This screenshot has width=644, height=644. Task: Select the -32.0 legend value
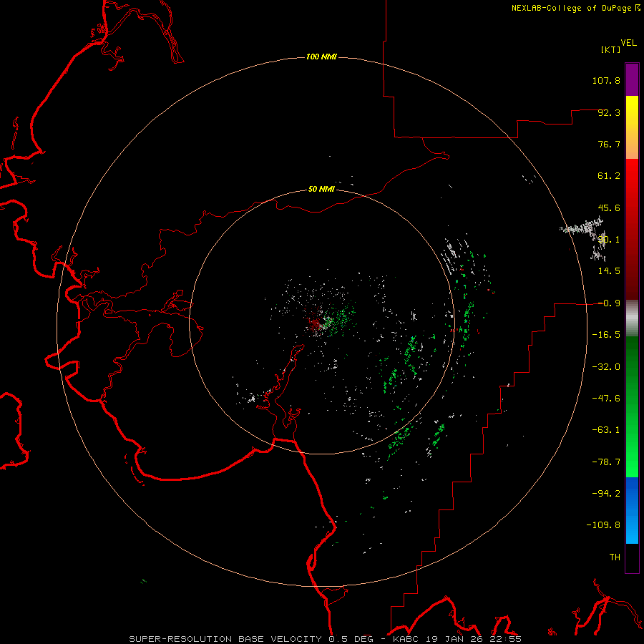[606, 366]
